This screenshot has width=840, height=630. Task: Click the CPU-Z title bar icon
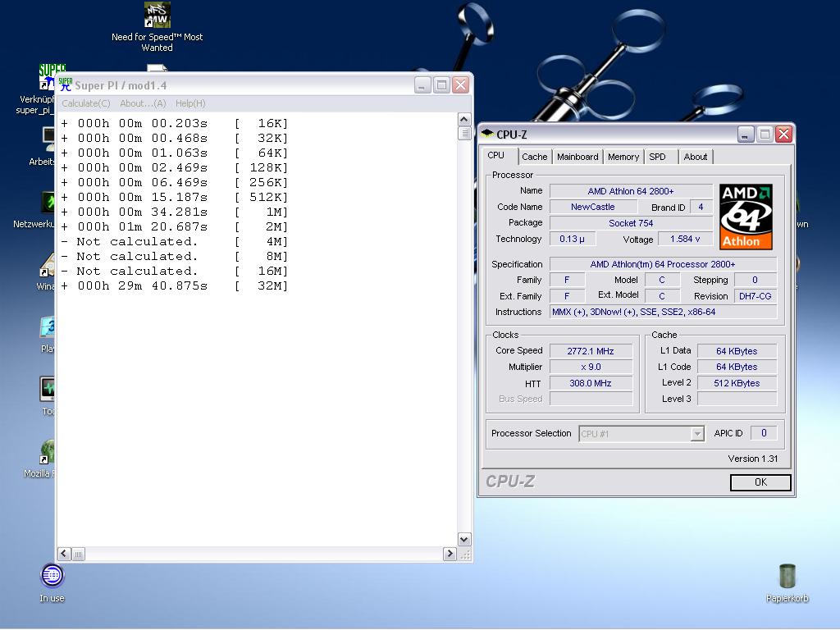487,134
